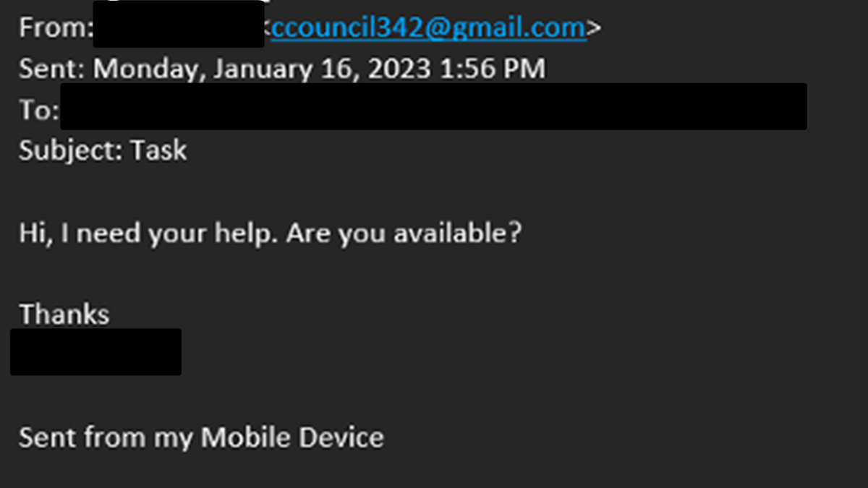This screenshot has height=488, width=868.
Task: Click the "Sent:" field label
Action: 53,69
